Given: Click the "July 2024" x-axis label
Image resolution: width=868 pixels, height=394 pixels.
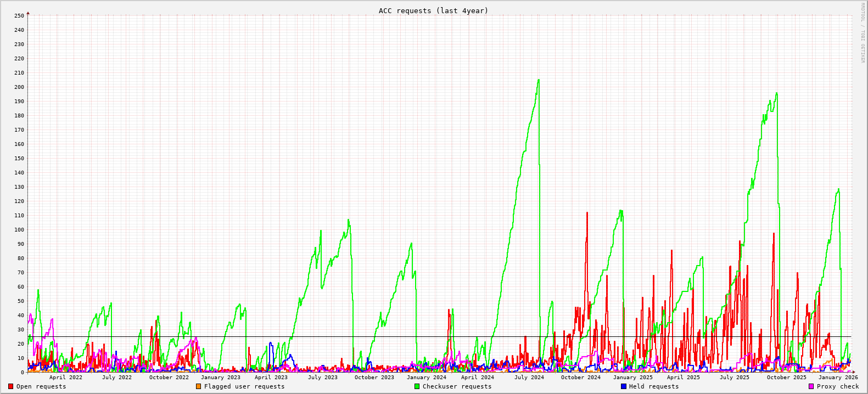Looking at the screenshot, I should click(529, 377).
